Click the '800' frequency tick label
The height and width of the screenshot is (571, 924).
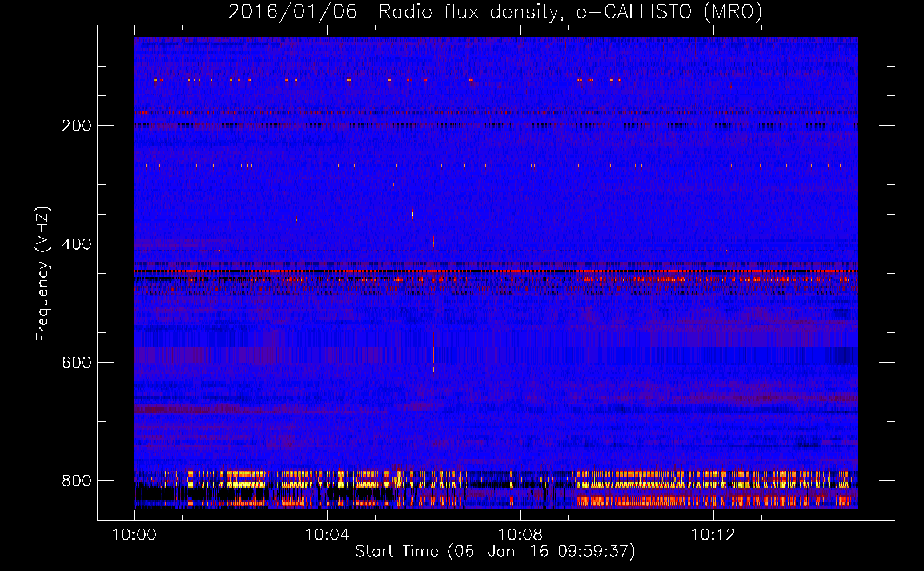pyautogui.click(x=77, y=481)
